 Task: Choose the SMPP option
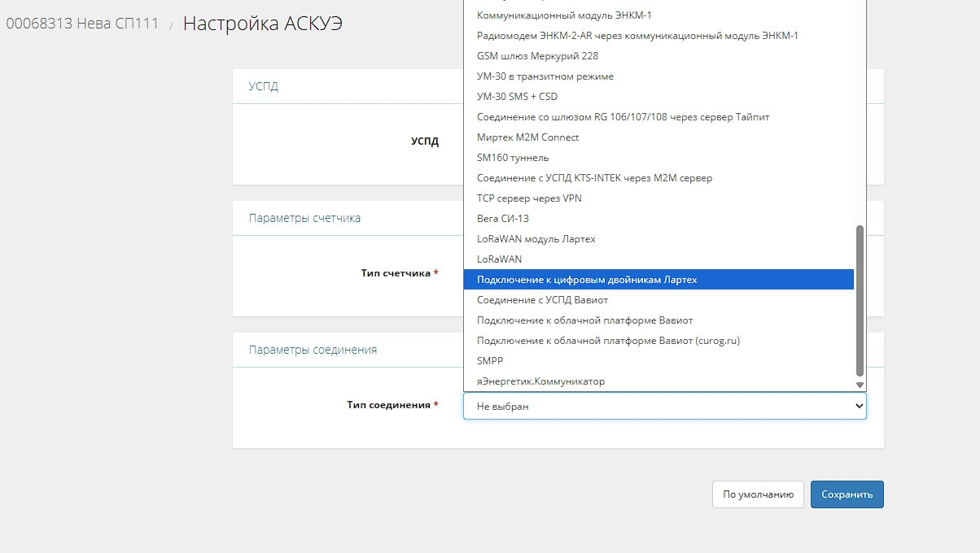[490, 360]
